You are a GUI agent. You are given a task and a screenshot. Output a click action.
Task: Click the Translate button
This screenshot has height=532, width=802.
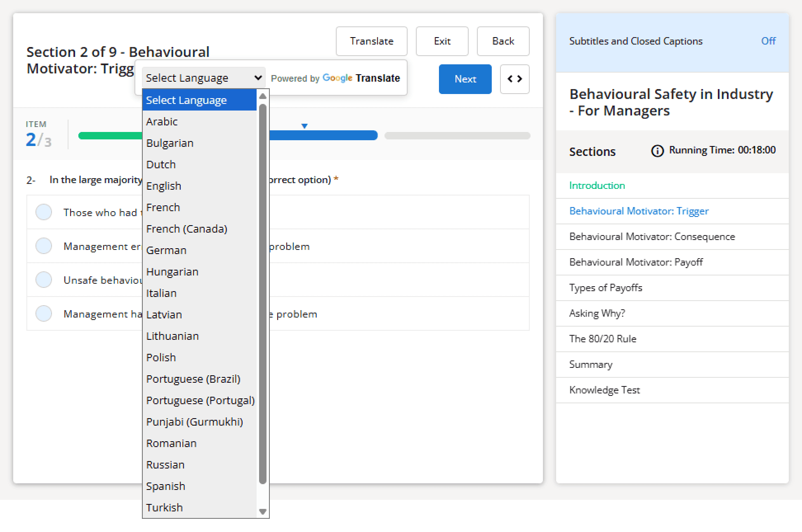click(x=372, y=41)
